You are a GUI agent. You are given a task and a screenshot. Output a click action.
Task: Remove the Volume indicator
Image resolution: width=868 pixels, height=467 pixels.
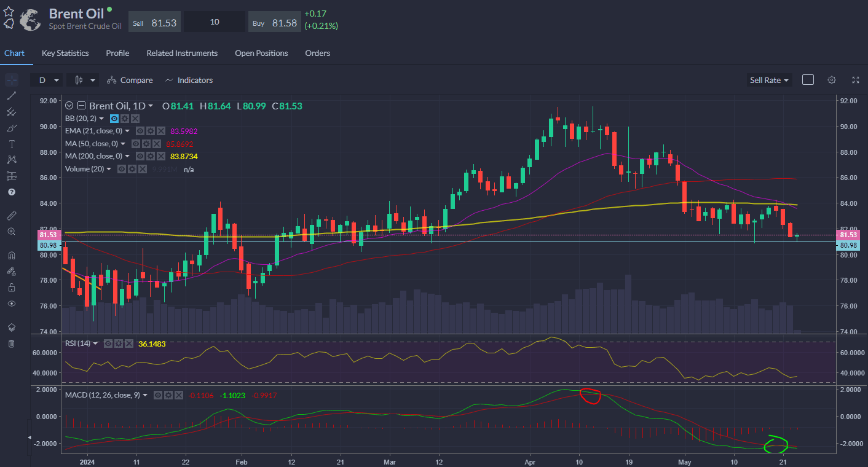pos(143,169)
